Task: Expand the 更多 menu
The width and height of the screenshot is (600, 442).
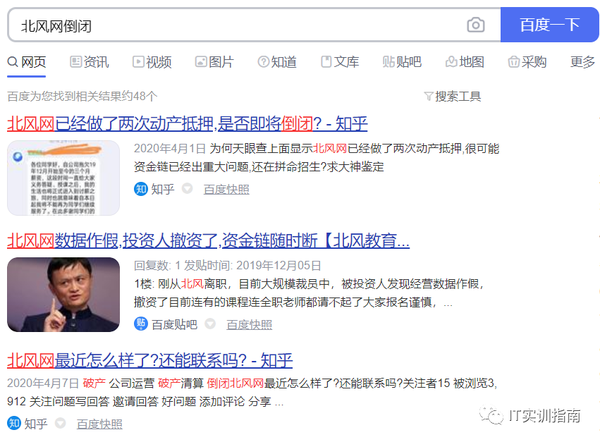Action: click(x=583, y=62)
